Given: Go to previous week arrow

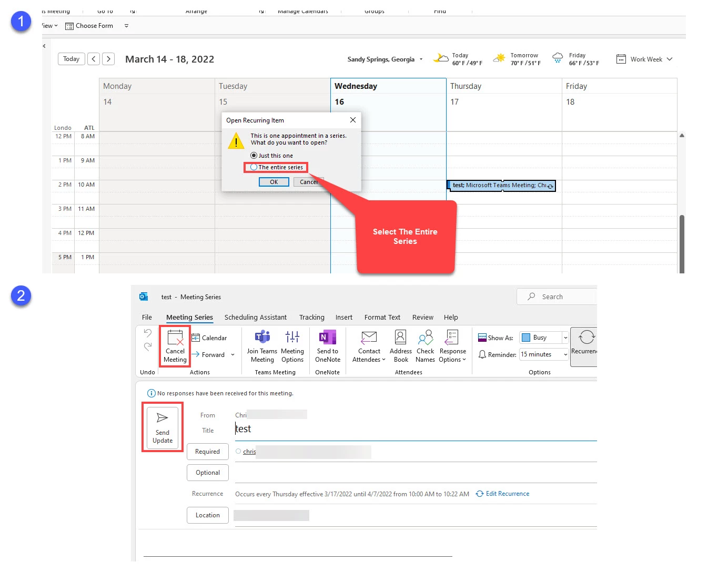Looking at the screenshot, I should (x=94, y=59).
